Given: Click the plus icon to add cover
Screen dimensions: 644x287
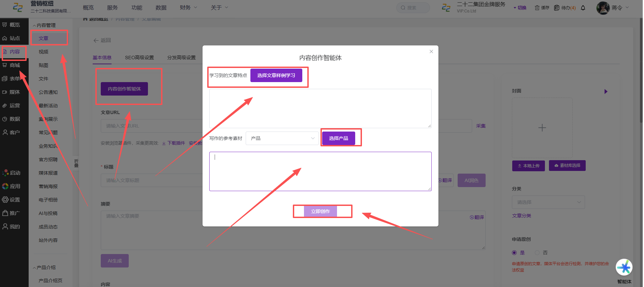Looking at the screenshot, I should tap(542, 128).
